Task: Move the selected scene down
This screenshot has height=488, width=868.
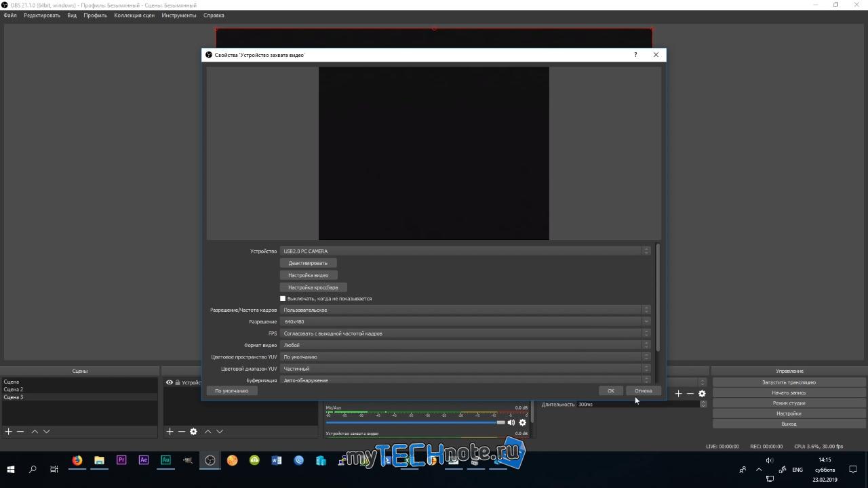Action: pos(46,432)
